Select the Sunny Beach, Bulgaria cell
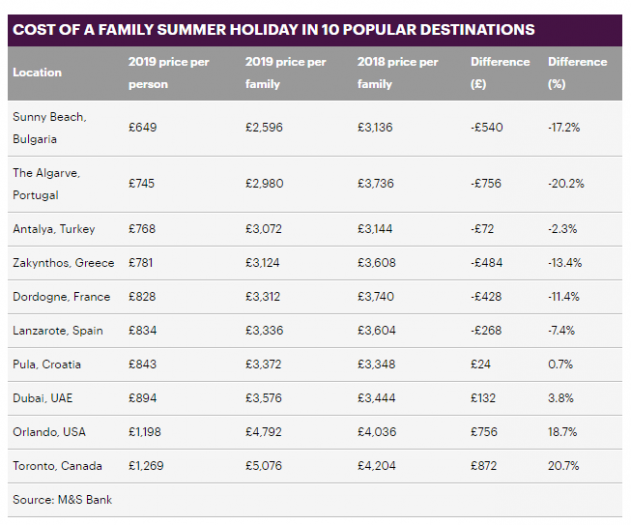 point(49,128)
